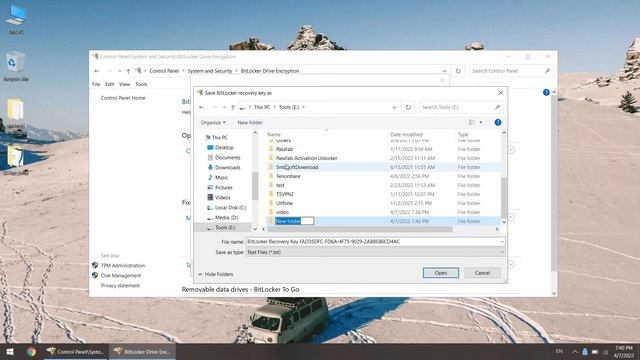This screenshot has height=360, width=640.
Task: Click the Windows Start button
Action: [x=10, y=351]
